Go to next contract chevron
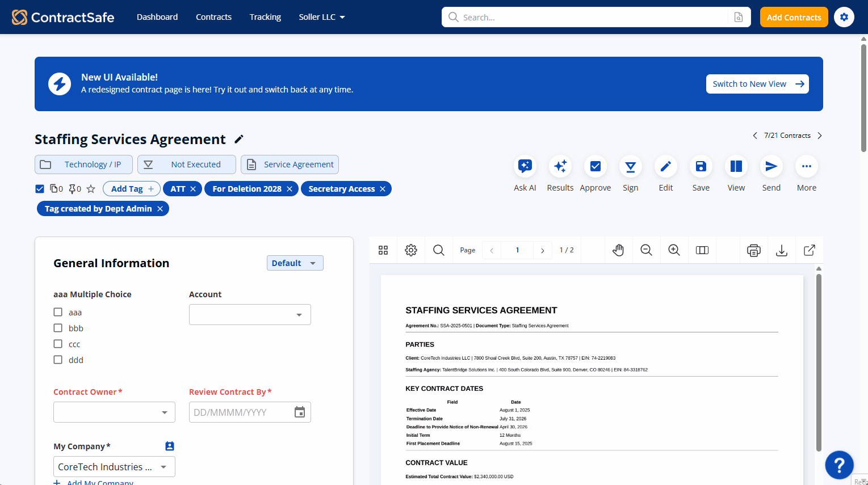 (820, 136)
